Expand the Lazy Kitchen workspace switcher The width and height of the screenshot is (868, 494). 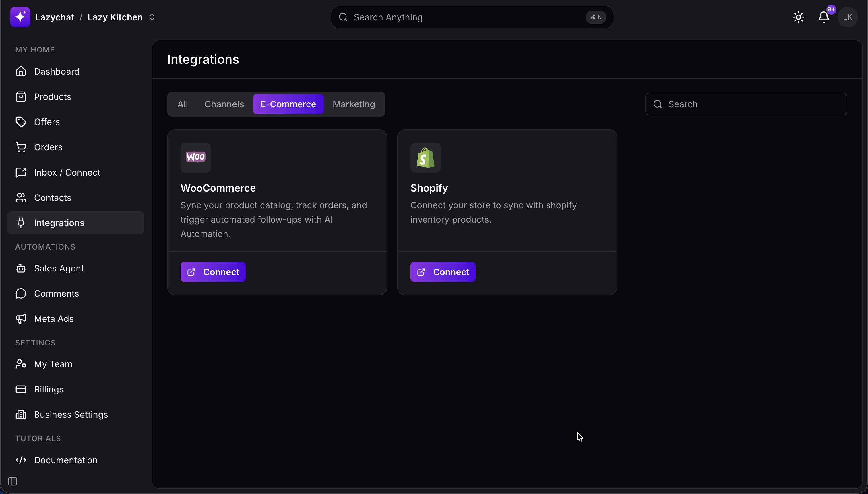[152, 17]
